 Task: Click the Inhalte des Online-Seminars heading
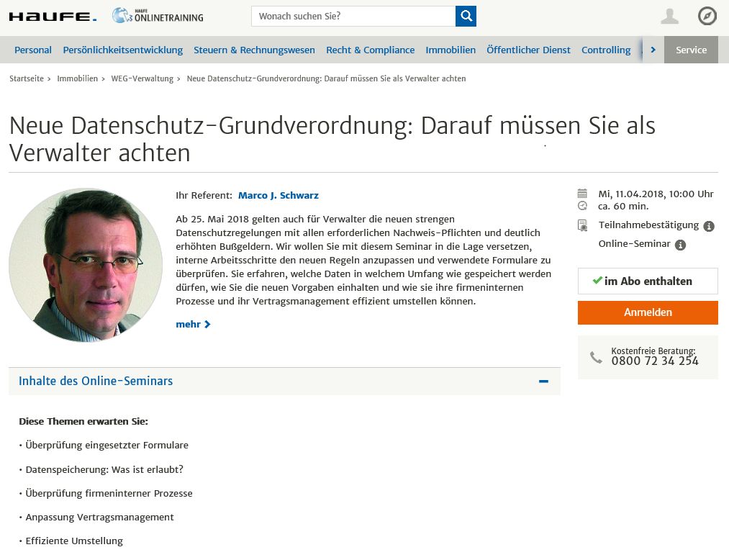click(96, 381)
